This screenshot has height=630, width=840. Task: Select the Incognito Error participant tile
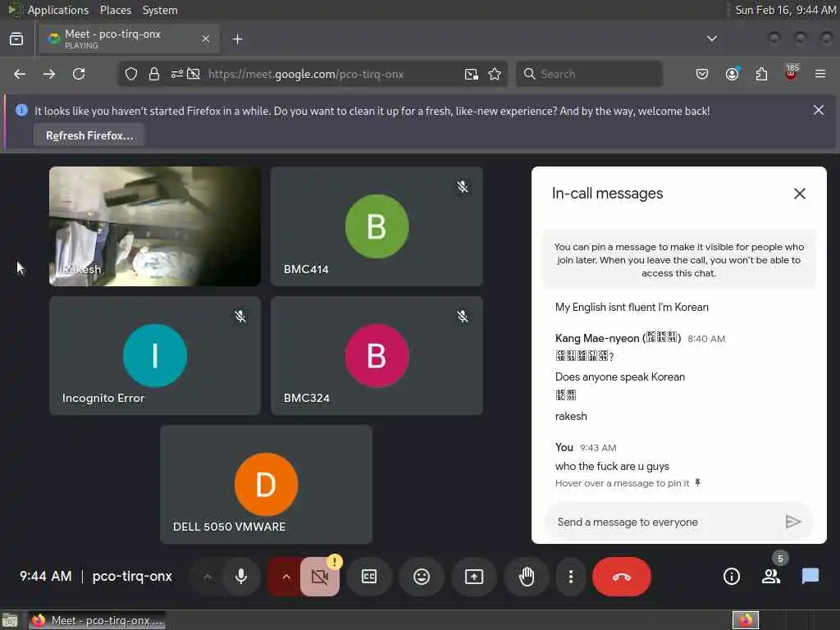point(155,356)
